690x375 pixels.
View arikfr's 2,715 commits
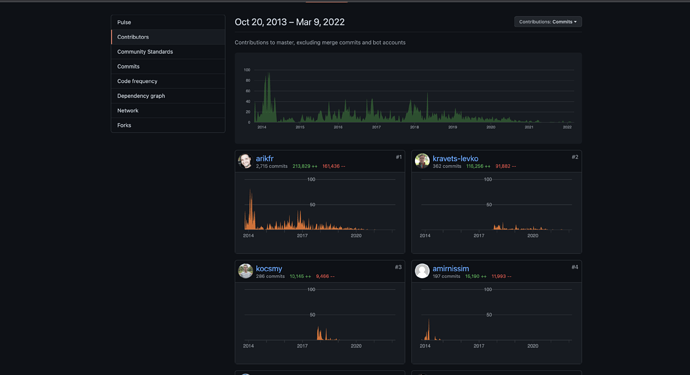coord(272,166)
